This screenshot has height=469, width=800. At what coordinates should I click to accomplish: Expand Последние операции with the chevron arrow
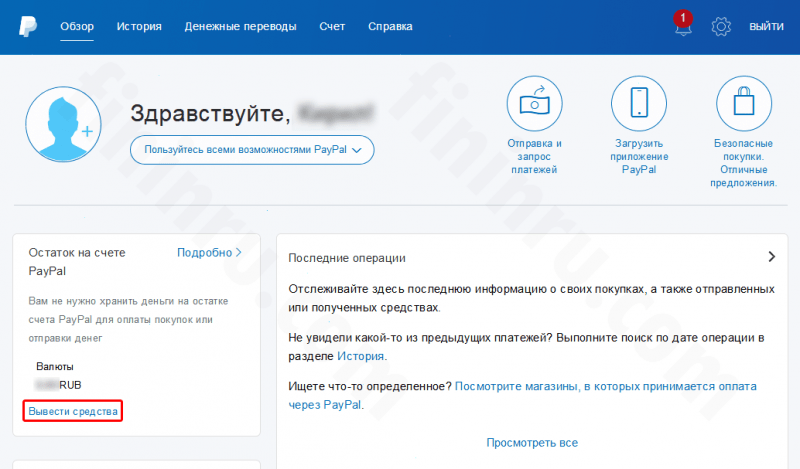tap(771, 257)
